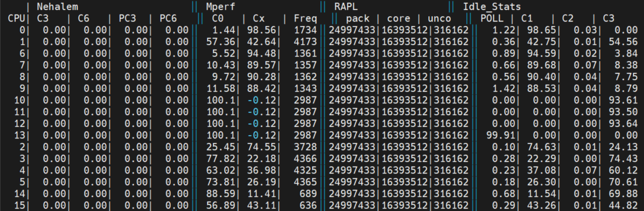
Task: Select the frequency value 1362
Action: 305,77
